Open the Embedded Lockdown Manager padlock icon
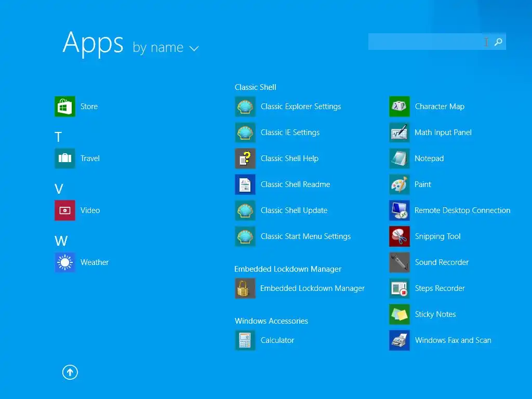This screenshot has width=532, height=399. tap(245, 288)
